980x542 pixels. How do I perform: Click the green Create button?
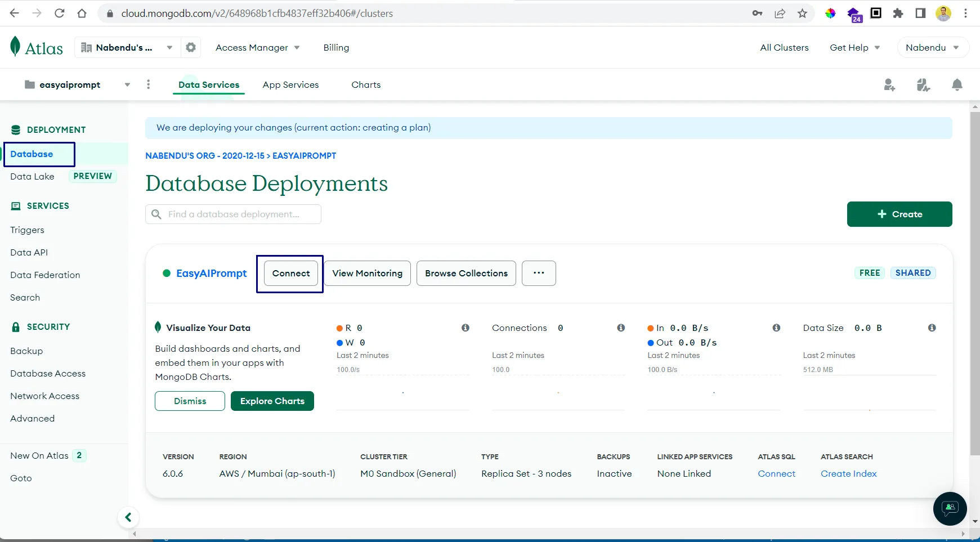[900, 214]
